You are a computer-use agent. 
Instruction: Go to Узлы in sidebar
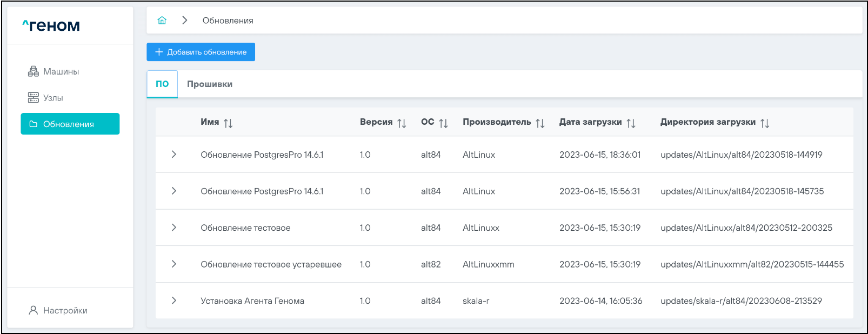click(53, 98)
